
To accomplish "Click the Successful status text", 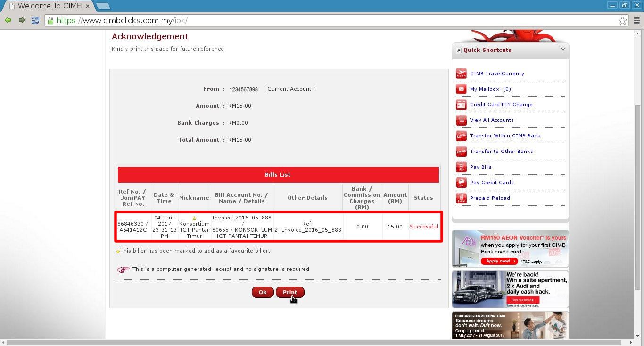I will click(x=423, y=227).
